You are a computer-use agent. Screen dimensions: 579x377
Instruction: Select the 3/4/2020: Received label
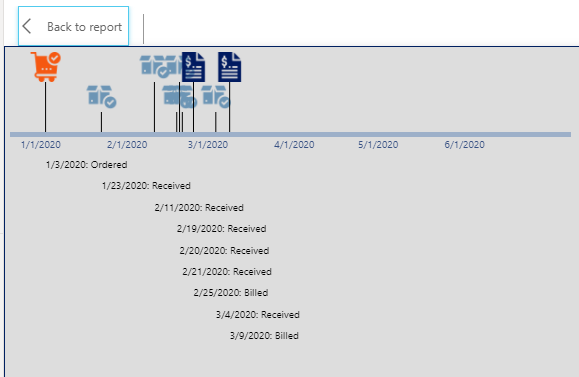(258, 315)
